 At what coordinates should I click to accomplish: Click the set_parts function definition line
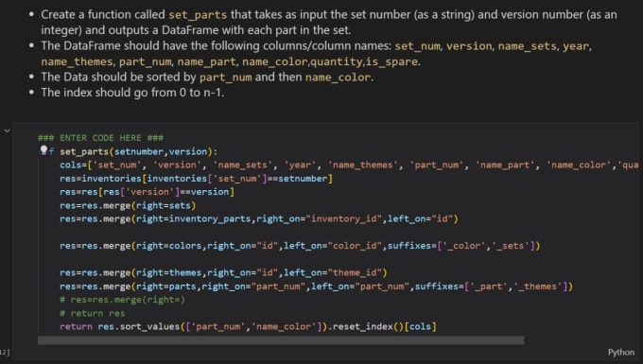tap(139, 151)
